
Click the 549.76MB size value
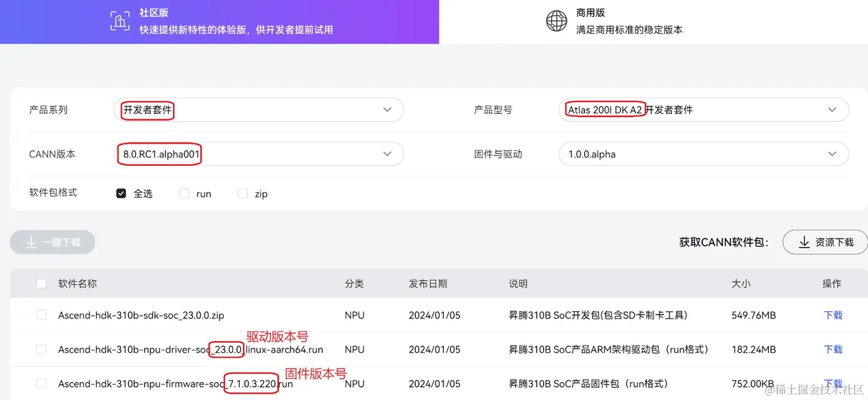pos(754,315)
